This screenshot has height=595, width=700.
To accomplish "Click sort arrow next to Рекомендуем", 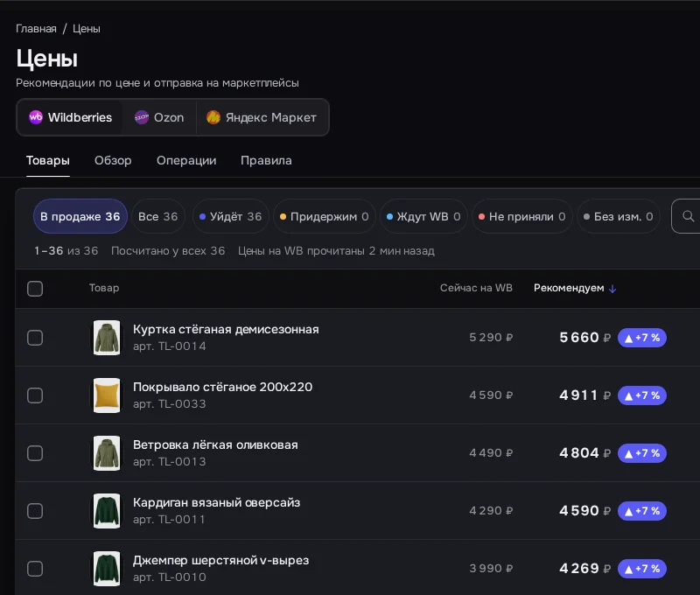I will point(612,289).
